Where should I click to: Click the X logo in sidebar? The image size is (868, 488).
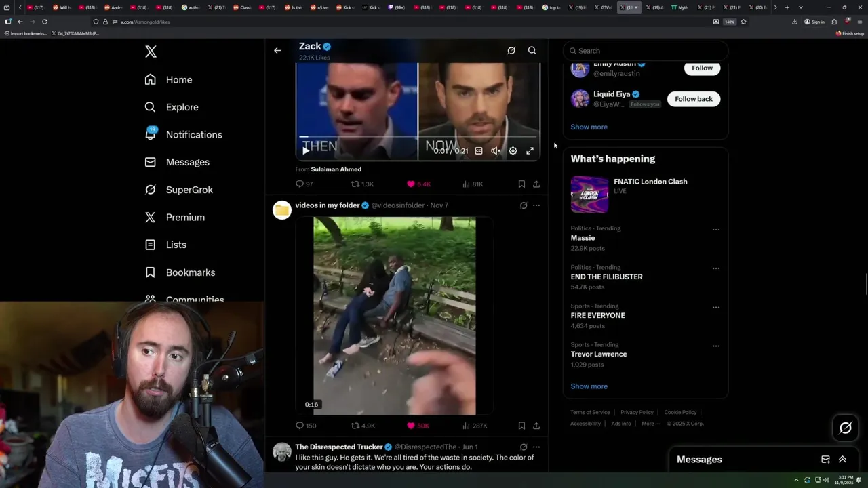coord(151,52)
